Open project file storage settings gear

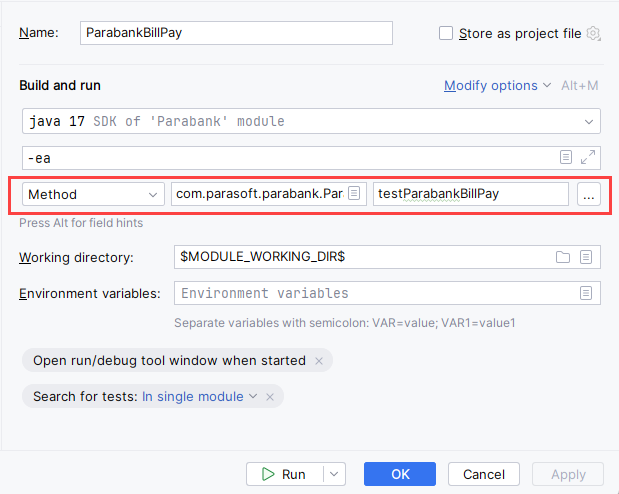pyautogui.click(x=593, y=33)
